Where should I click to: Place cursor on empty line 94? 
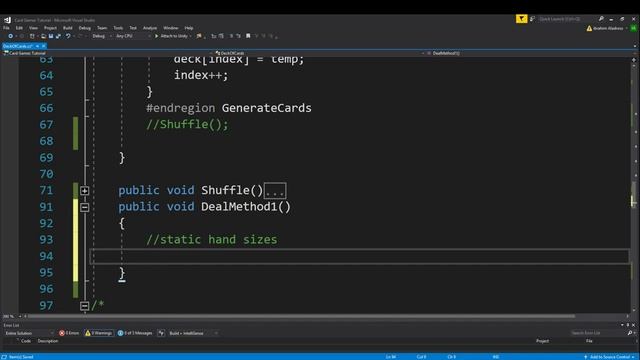coord(359,256)
